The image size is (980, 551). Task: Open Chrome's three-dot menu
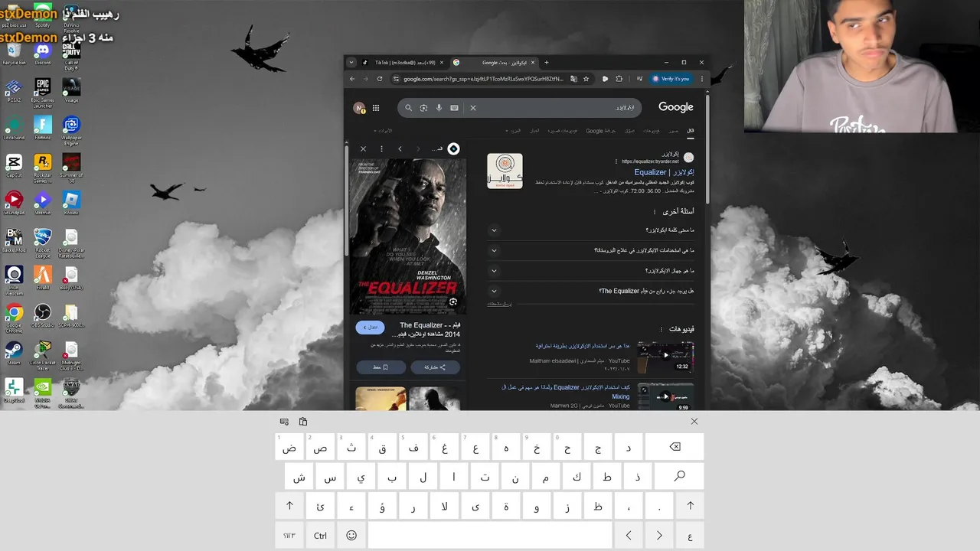pyautogui.click(x=701, y=79)
